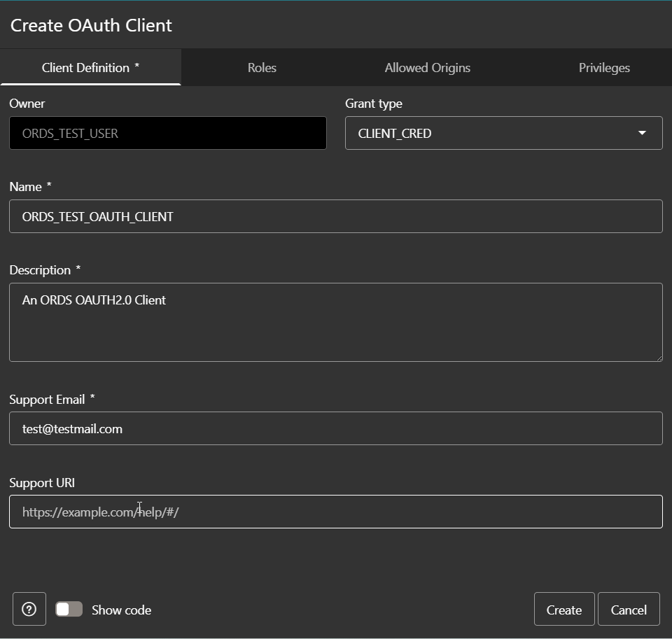Enable the Show code toggle

pos(69,609)
